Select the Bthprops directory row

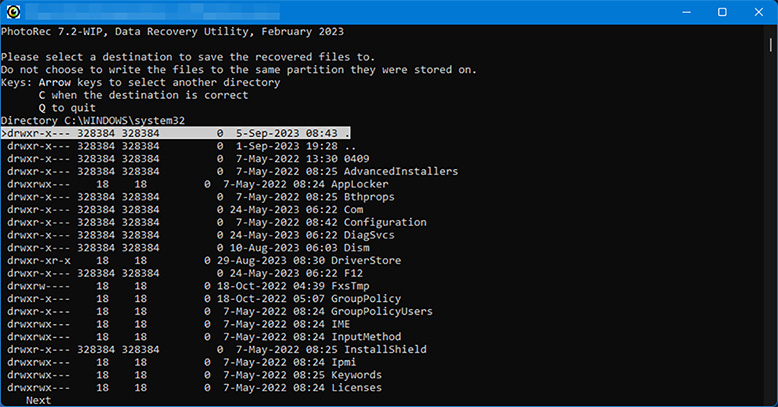click(x=201, y=197)
